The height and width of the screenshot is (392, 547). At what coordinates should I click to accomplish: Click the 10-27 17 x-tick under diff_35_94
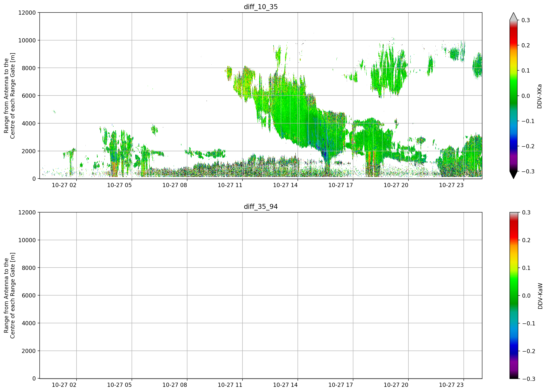(x=341, y=385)
